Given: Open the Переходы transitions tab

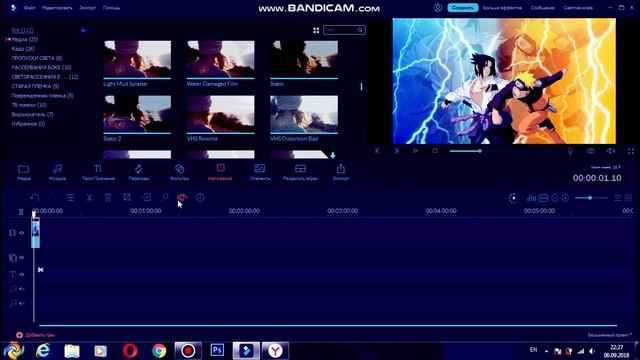Looking at the screenshot, I should [x=139, y=172].
